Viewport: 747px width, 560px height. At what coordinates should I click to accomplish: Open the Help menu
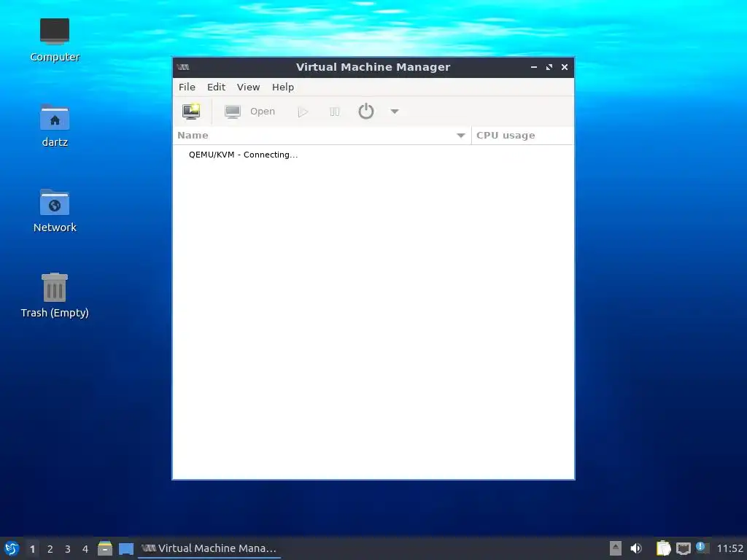(282, 87)
